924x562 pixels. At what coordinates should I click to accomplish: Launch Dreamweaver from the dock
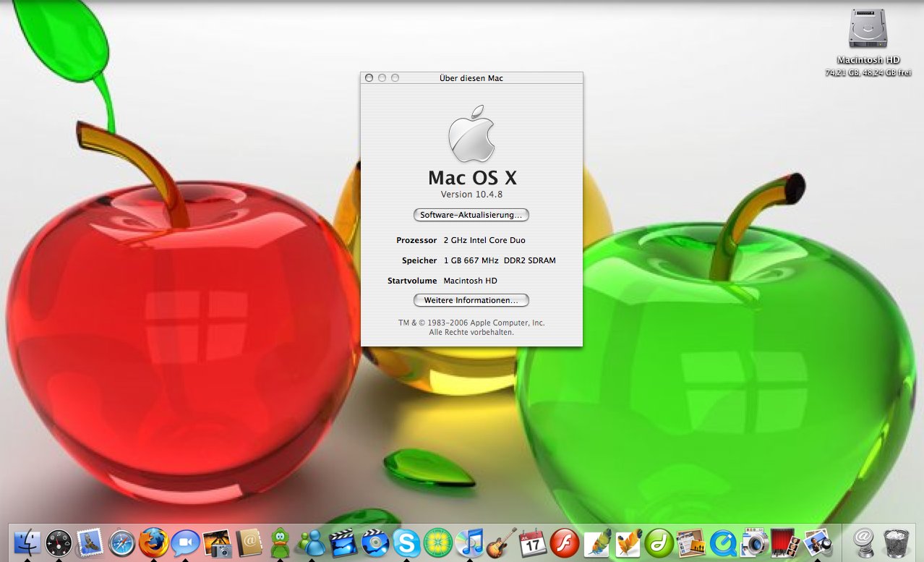tap(659, 542)
